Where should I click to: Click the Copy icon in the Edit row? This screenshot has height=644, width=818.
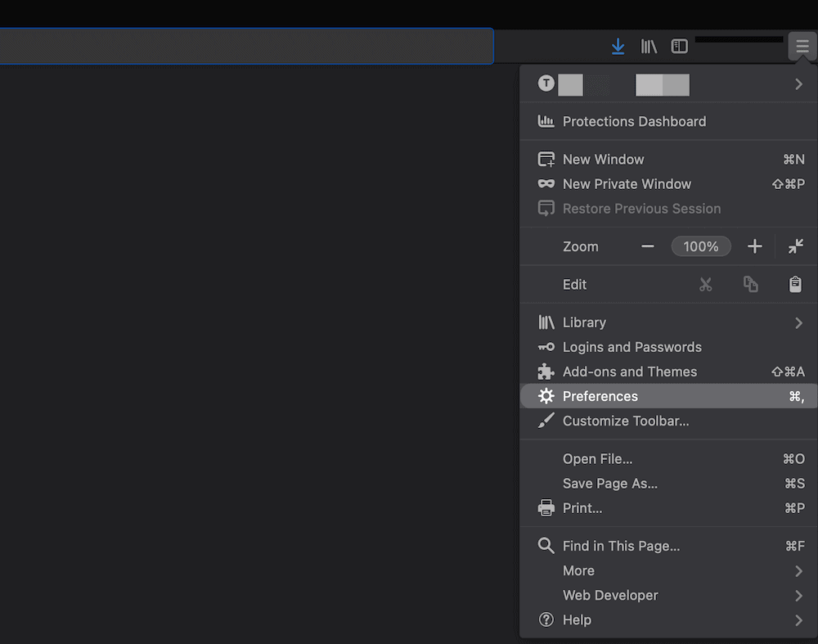click(751, 284)
